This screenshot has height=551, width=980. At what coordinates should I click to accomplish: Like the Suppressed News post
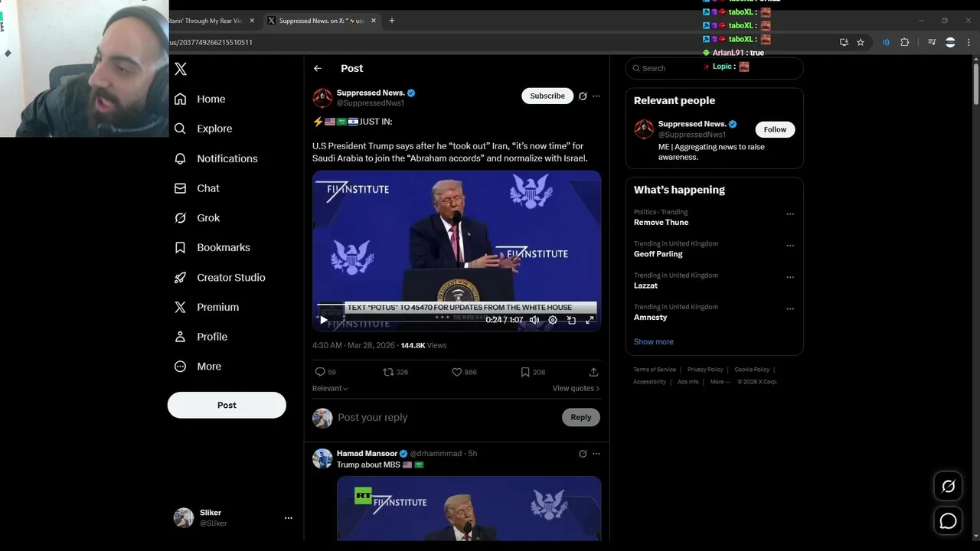(457, 372)
